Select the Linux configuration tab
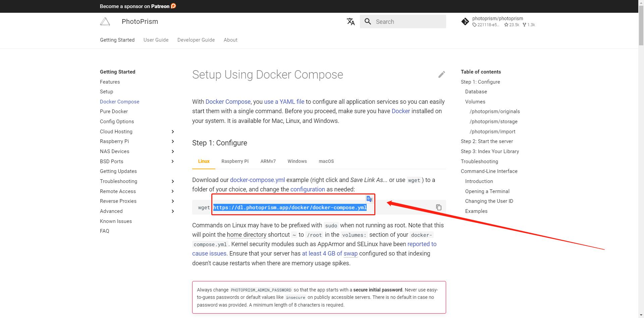Viewport: 644px width, 318px height. (204, 161)
